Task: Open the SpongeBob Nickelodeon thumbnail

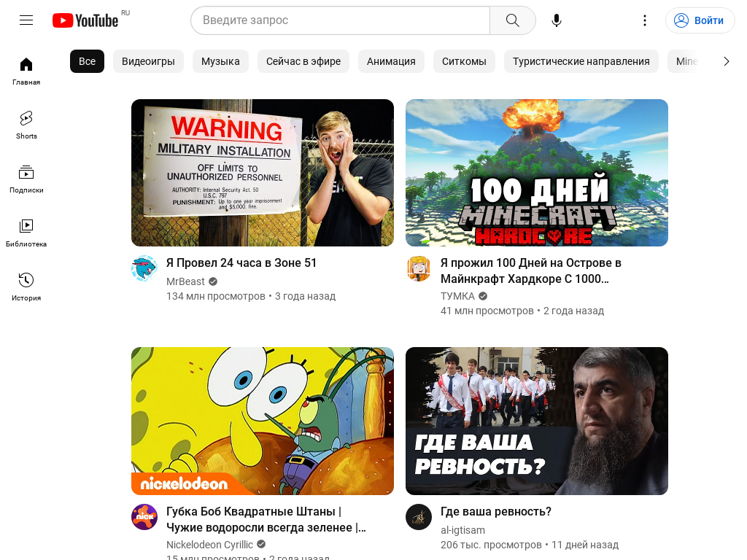Action: tap(263, 421)
